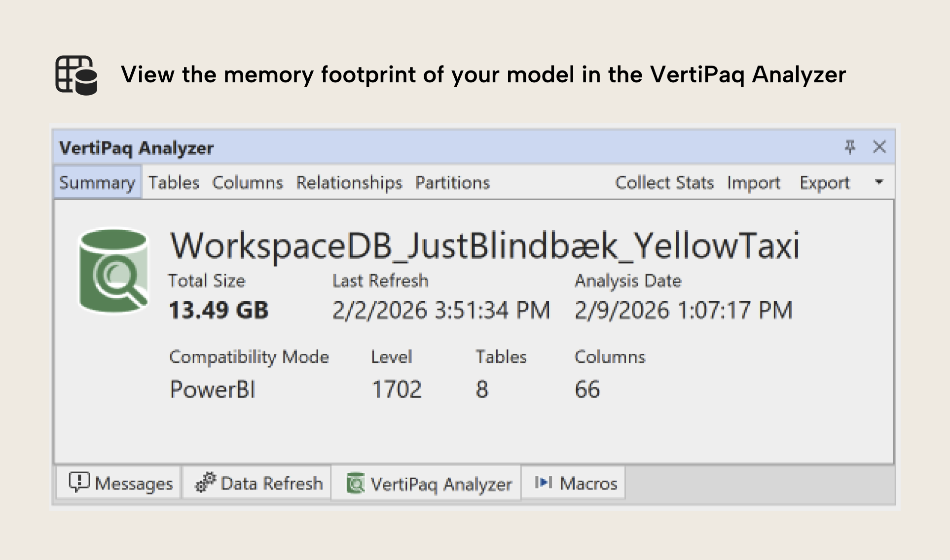Open the Macros bottom tab
Viewport: 950px width, 560px height.
574,483
